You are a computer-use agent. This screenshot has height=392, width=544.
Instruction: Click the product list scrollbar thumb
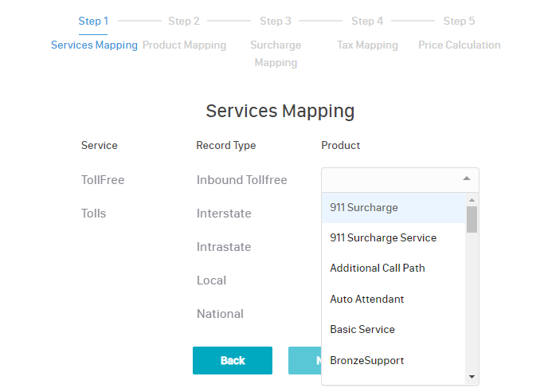coord(472,219)
